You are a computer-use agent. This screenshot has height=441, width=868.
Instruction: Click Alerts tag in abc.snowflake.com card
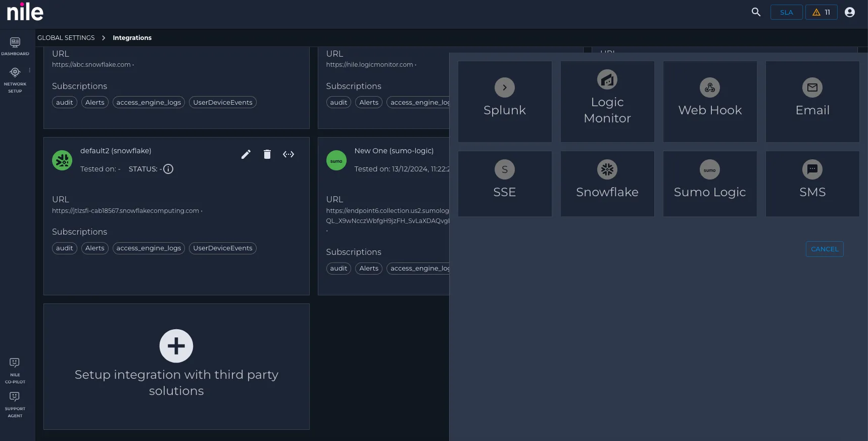pos(95,103)
